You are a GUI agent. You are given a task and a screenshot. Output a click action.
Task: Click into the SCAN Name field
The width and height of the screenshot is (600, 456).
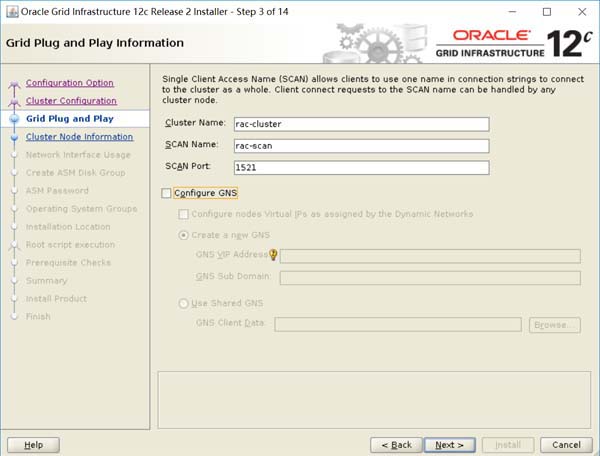[362, 146]
